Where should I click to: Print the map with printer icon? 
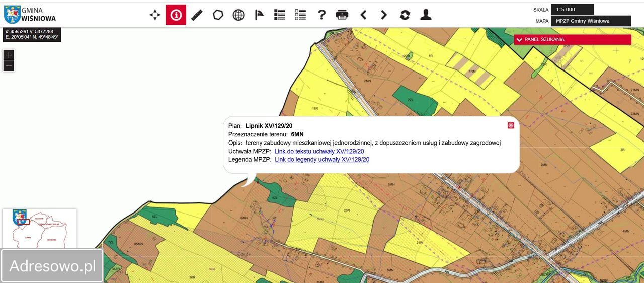pyautogui.click(x=342, y=15)
